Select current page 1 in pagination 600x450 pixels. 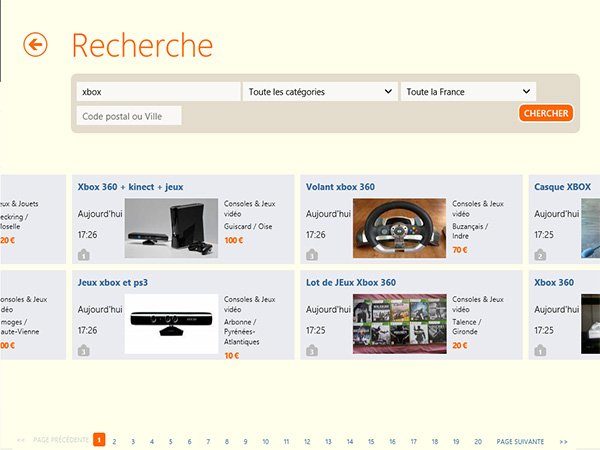tap(99, 440)
